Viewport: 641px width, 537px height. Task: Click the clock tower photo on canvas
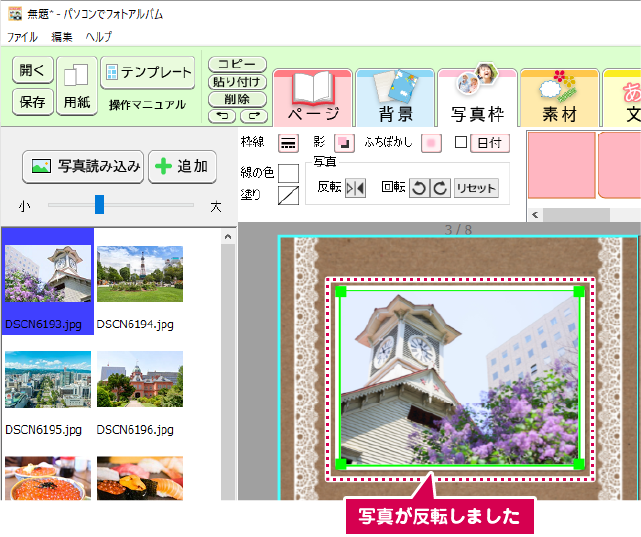coord(460,378)
